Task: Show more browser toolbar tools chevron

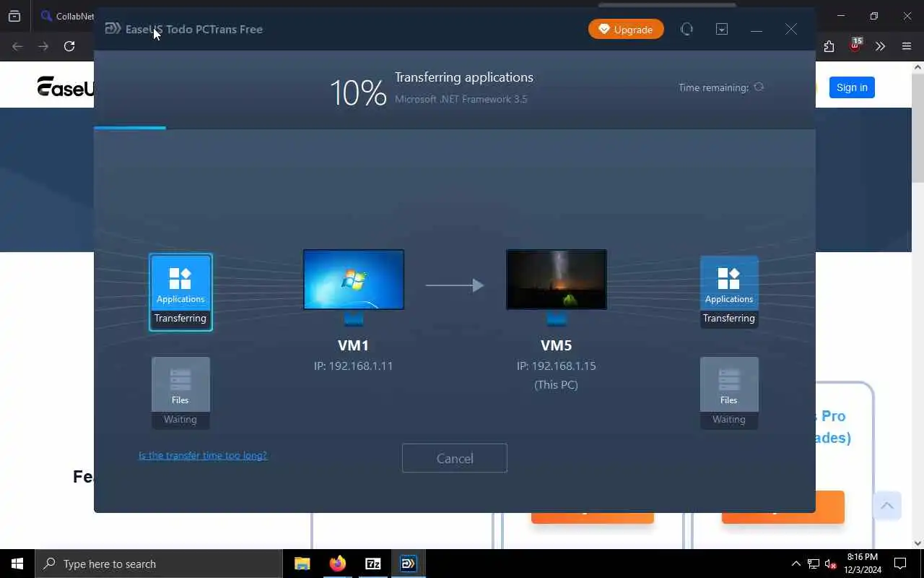Action: pos(880,46)
